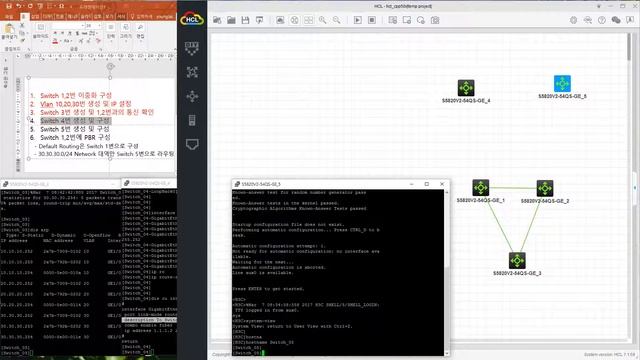Open the 파일 (File) tab in PowerPoint
640x360 pixels.
pos(9,17)
